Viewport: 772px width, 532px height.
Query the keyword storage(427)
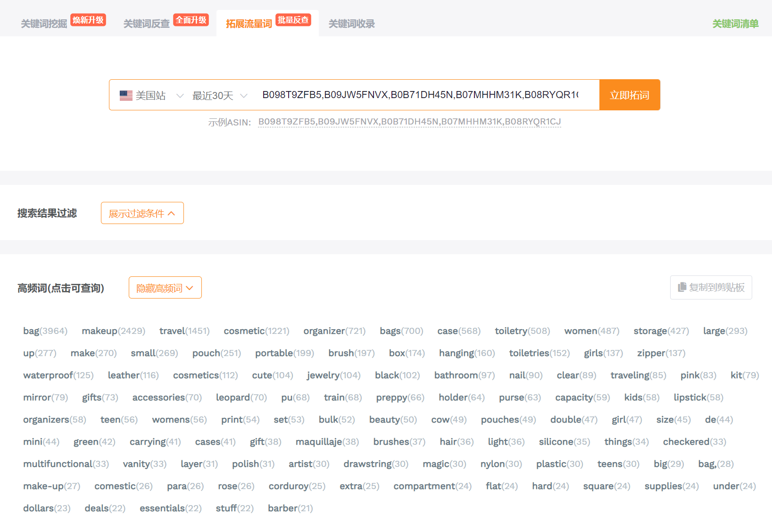pos(661,331)
